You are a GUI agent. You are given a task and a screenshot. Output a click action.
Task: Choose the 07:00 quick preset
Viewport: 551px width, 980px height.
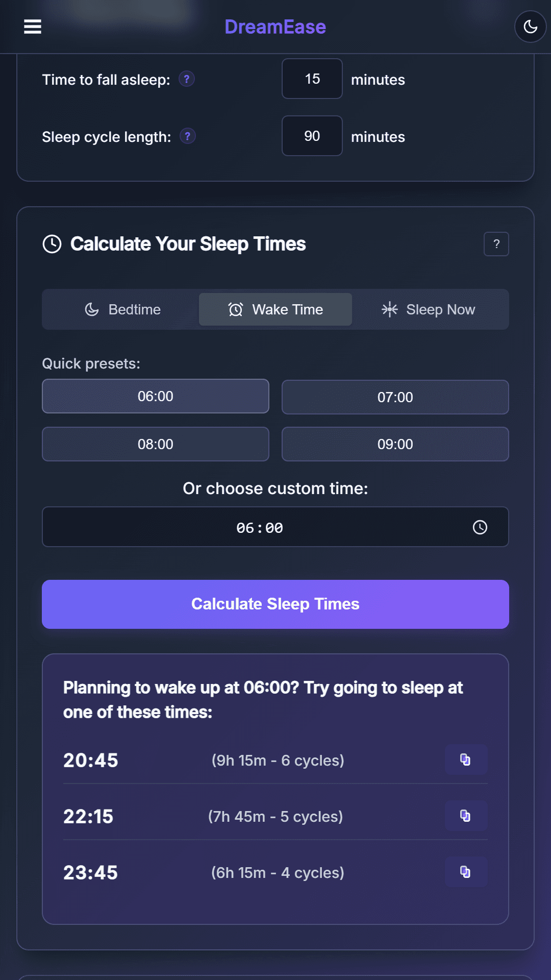click(395, 397)
